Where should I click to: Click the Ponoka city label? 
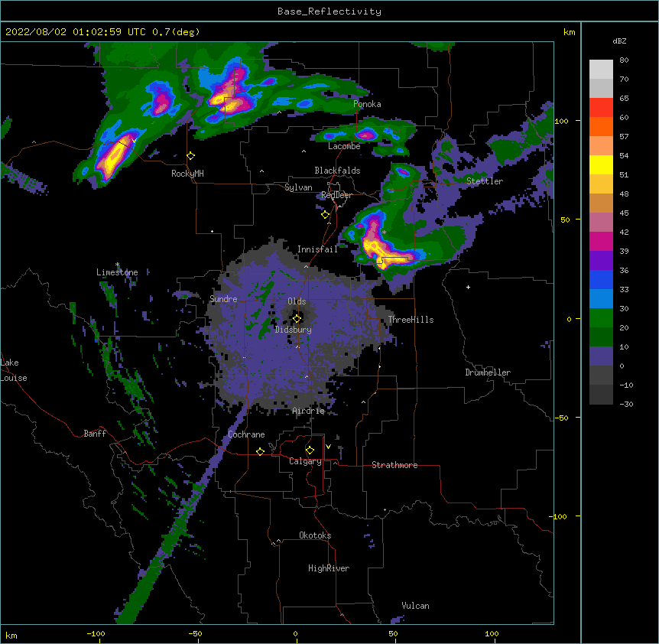pos(367,104)
